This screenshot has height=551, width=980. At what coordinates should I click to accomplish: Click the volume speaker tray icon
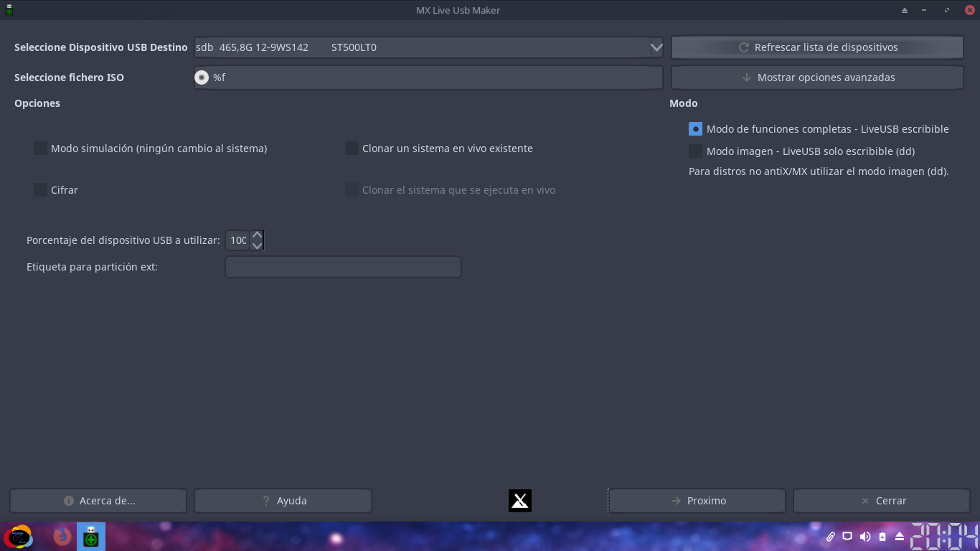[865, 537]
